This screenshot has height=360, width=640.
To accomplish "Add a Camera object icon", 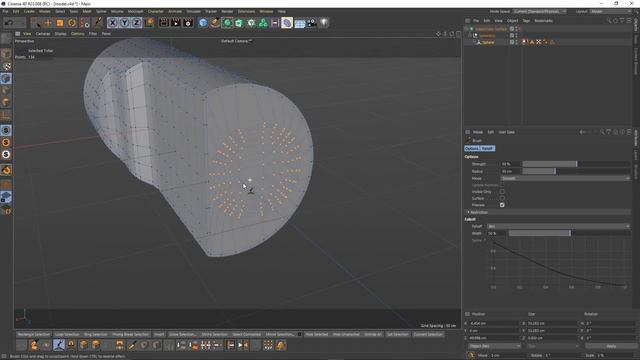I will (312, 23).
